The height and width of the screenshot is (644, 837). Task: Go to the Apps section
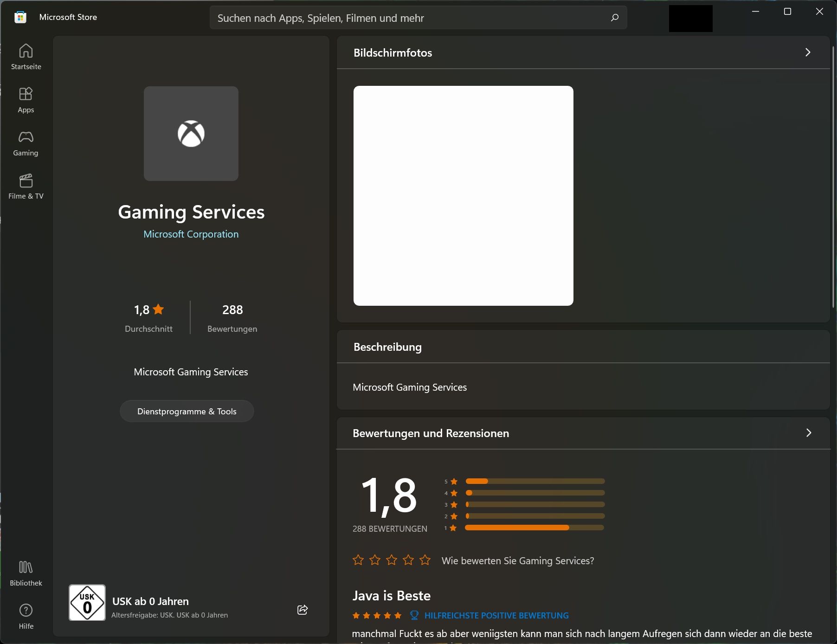click(x=26, y=100)
